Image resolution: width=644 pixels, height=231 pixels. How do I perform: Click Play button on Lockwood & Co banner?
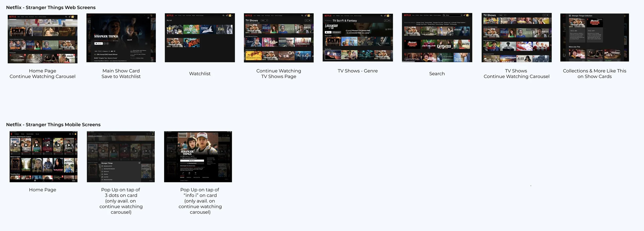(328, 32)
